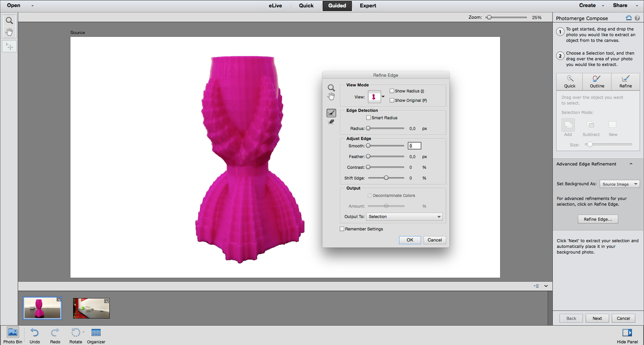The height and width of the screenshot is (345, 644).
Task: Choose the Refine Radius brush in dialog
Action: tap(331, 113)
